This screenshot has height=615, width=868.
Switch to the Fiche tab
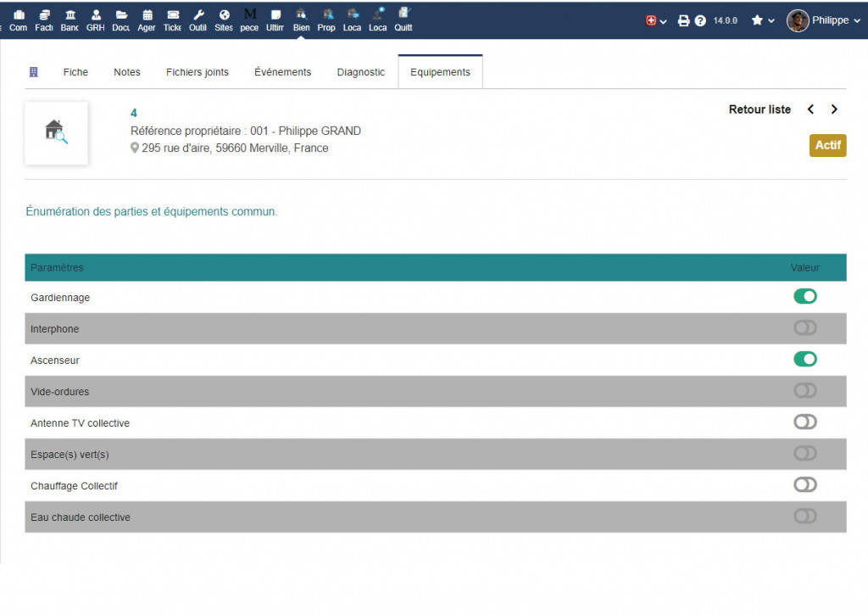coord(75,72)
